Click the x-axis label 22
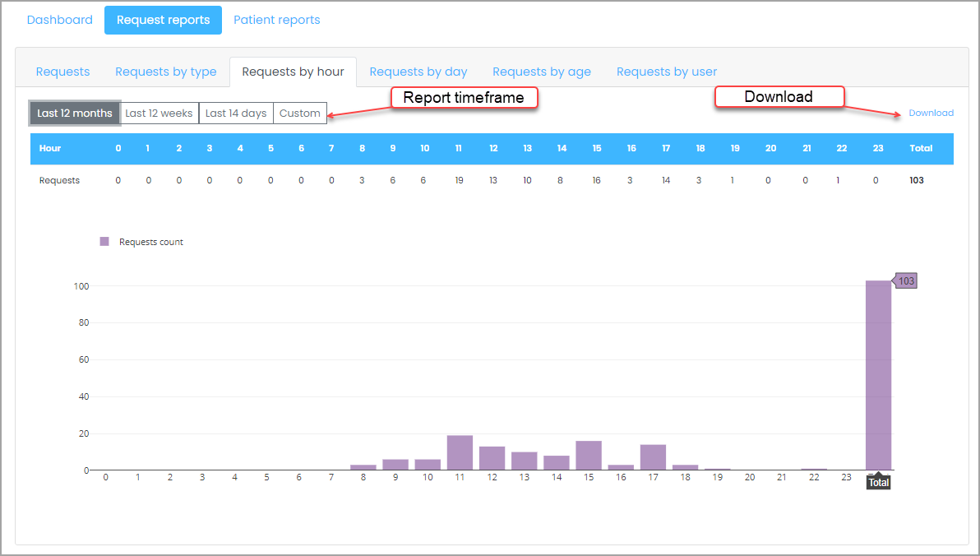980x556 pixels. point(814,477)
